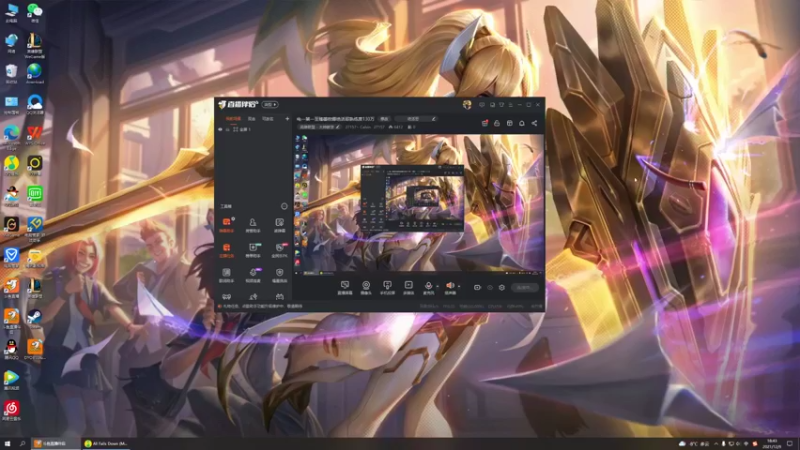The height and width of the screenshot is (450, 800).
Task: Open taskbar search icon
Action: (22, 444)
